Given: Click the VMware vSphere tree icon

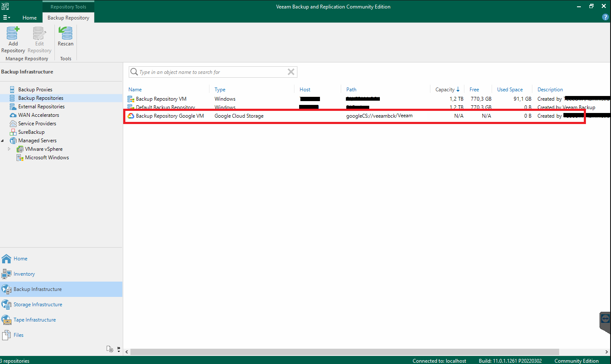Looking at the screenshot, I should 20,149.
